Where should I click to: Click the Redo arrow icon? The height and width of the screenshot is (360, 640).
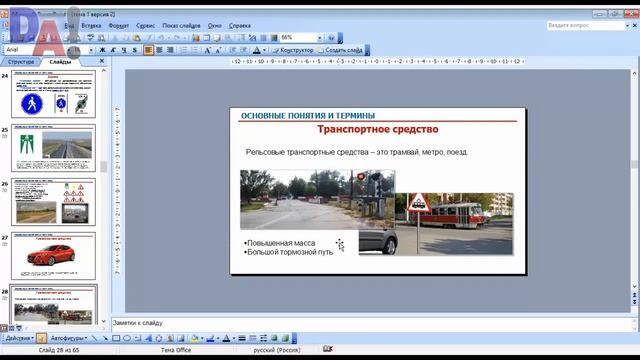(x=177, y=38)
